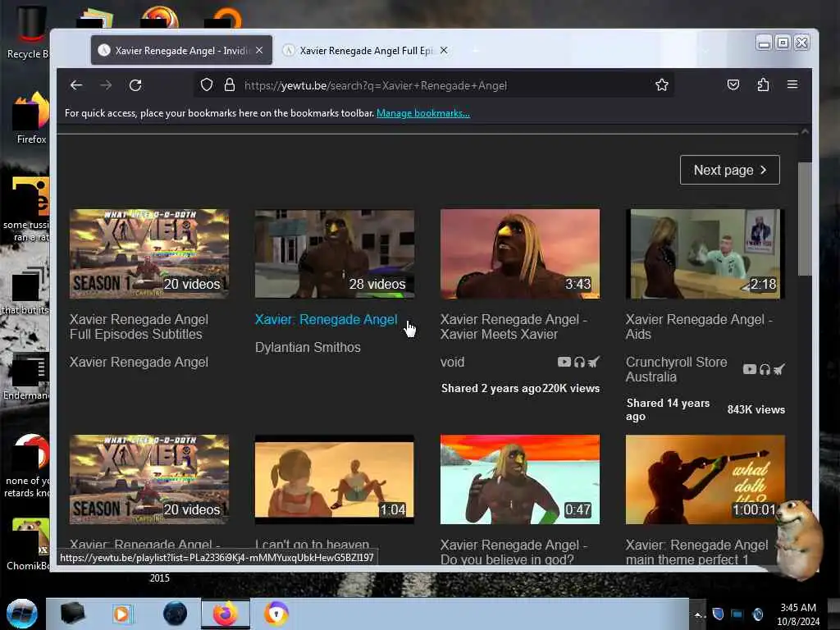Screen dimensions: 840x630
Task: Close the Xavier Renegade Angel - Invidious tab
Action: (259, 50)
